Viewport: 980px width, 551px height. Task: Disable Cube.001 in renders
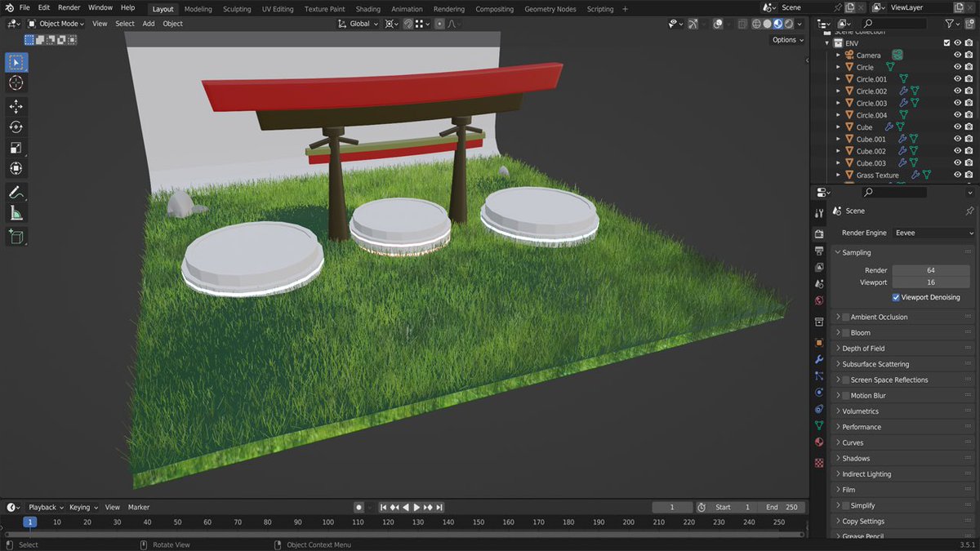969,139
